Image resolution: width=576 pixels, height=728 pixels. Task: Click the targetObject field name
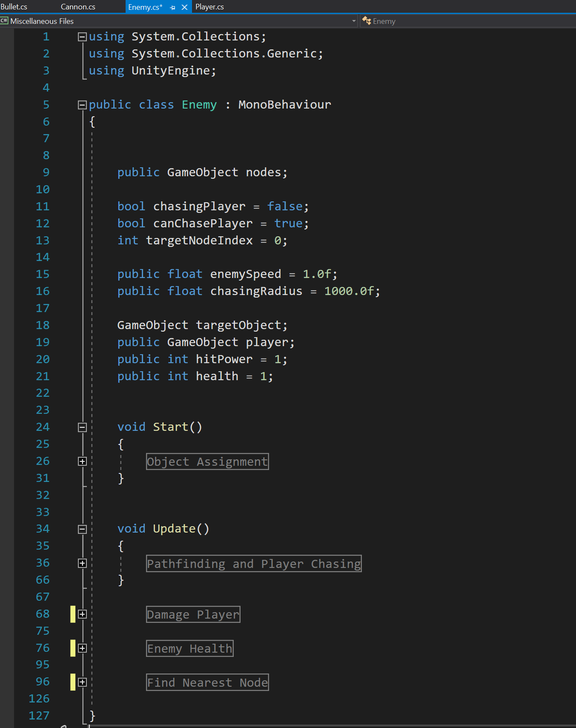pos(238,325)
